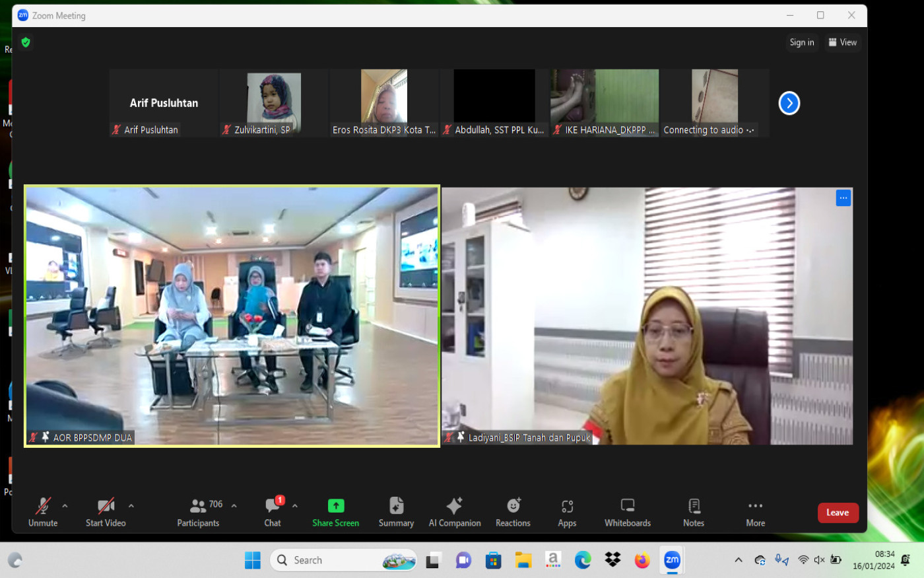Open Notes
This screenshot has width=924, height=578.
pyautogui.click(x=694, y=512)
